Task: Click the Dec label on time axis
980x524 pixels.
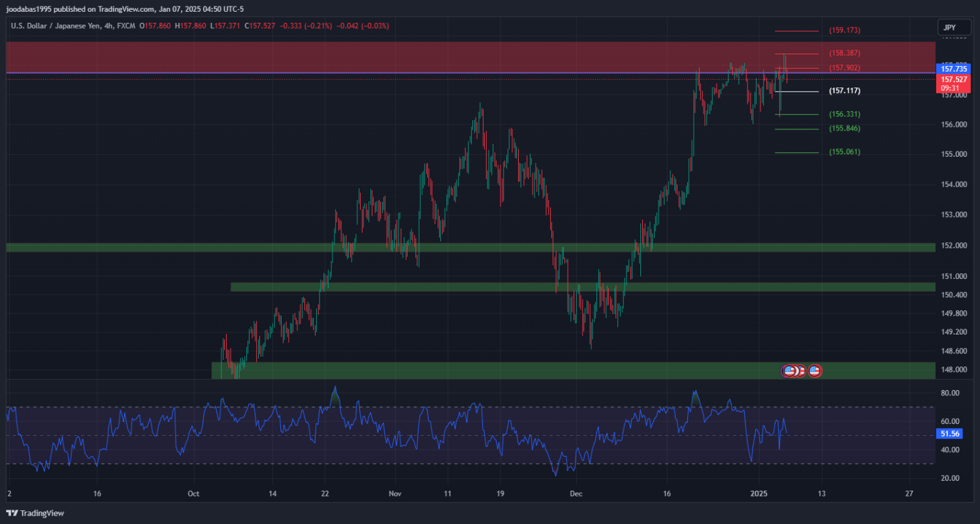Action: click(x=576, y=493)
